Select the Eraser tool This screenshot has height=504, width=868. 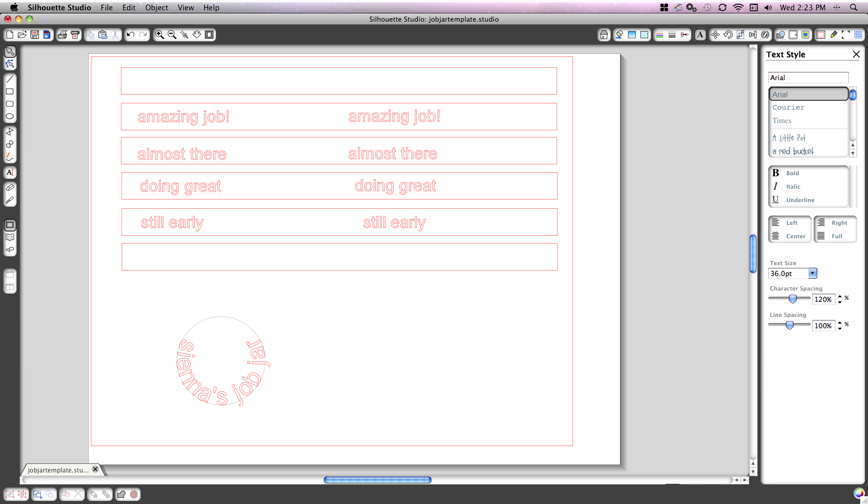click(x=10, y=188)
